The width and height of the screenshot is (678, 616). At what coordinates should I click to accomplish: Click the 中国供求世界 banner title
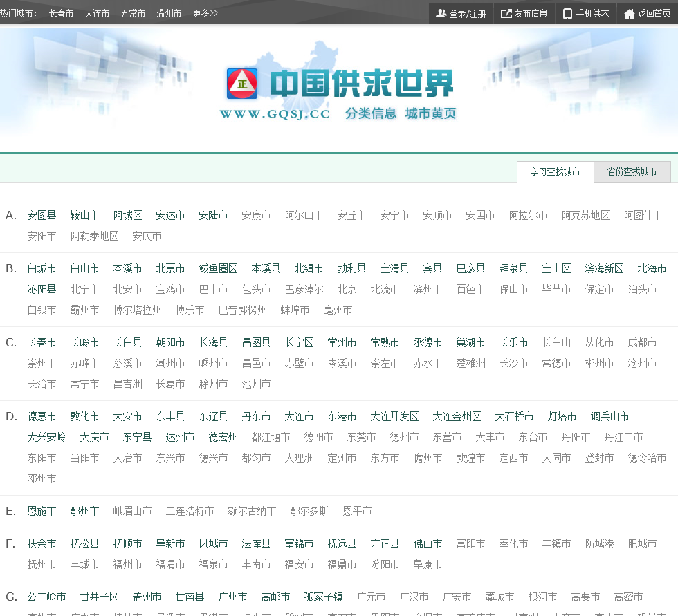pyautogui.click(x=361, y=84)
